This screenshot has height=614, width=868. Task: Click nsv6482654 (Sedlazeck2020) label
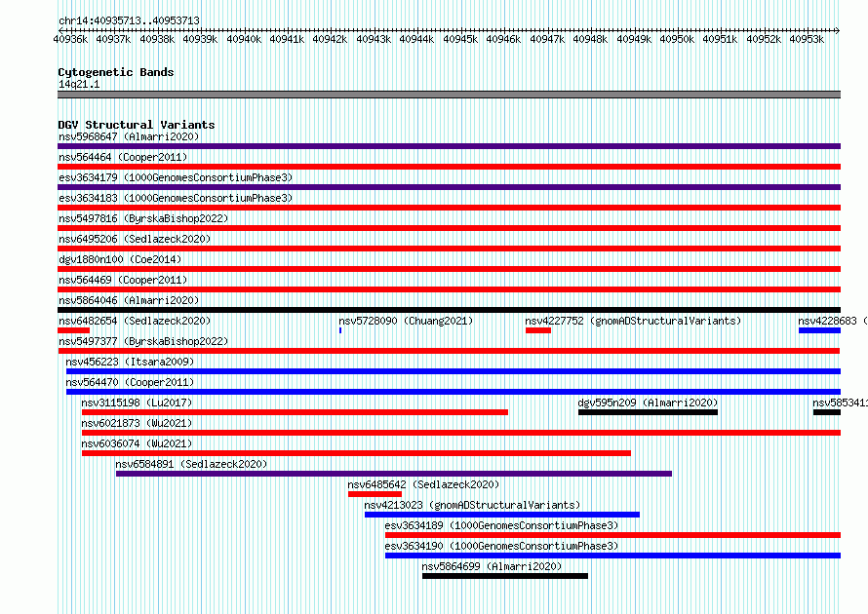click(x=135, y=321)
